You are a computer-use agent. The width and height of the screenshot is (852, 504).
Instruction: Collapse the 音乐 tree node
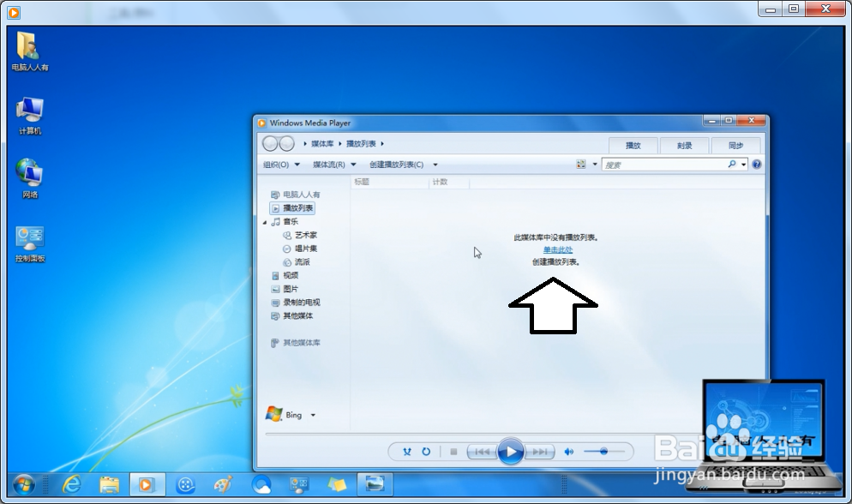[x=265, y=222]
